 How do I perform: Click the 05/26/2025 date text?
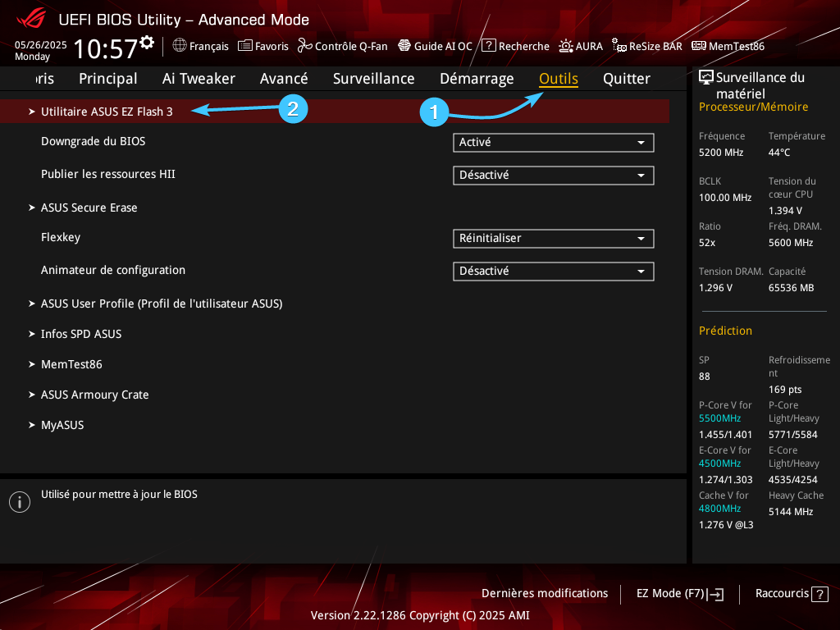click(x=41, y=45)
